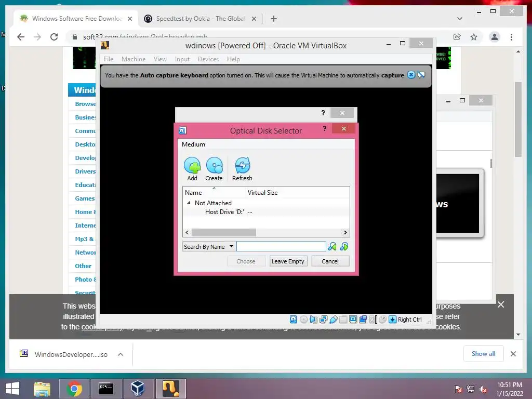The height and width of the screenshot is (399, 532).
Task: Open the Machine menu
Action: [x=134, y=59]
